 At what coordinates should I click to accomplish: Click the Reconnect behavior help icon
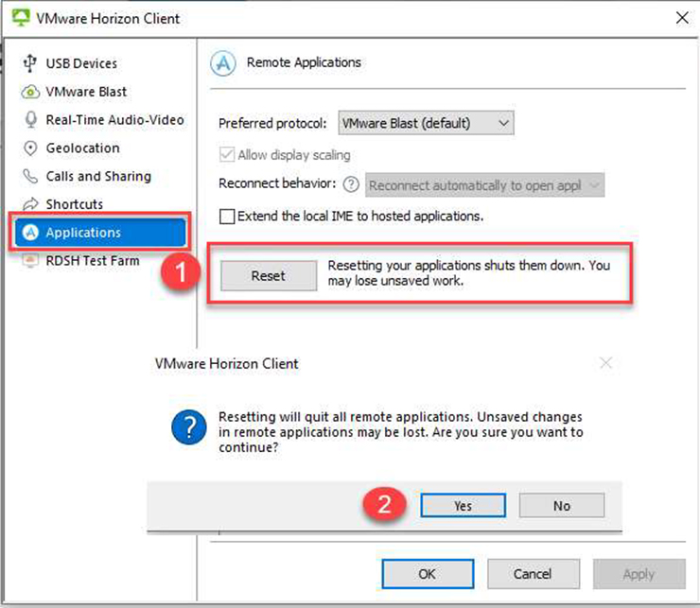[352, 185]
